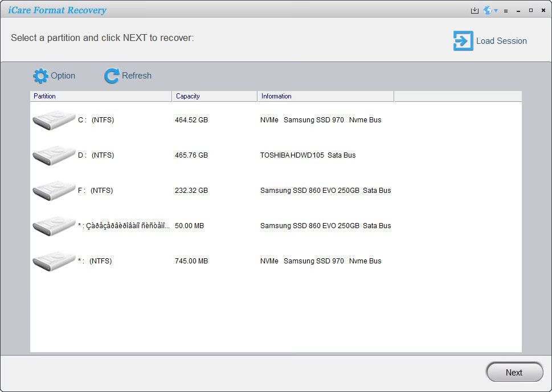Select the drive icon of 50.00 MB partition
The width and height of the screenshot is (552, 392).
click(x=54, y=226)
